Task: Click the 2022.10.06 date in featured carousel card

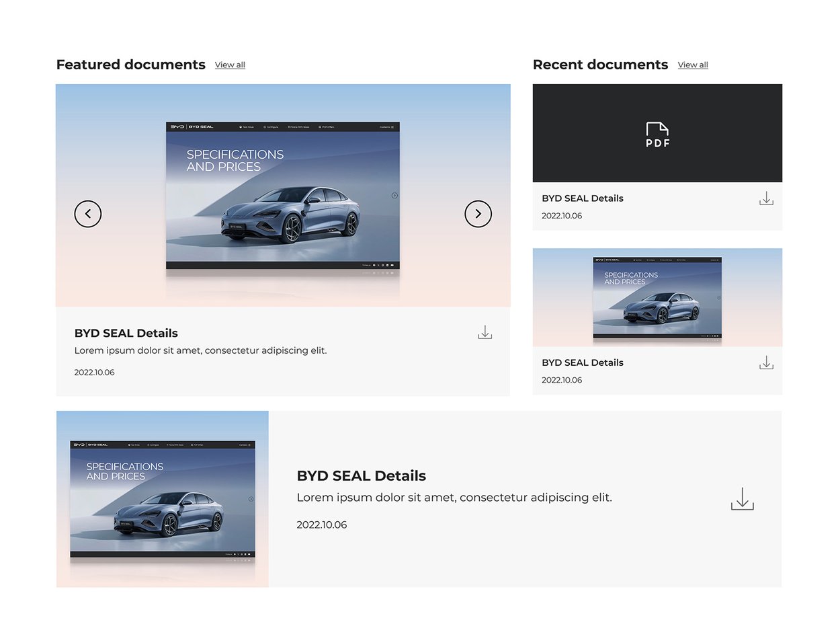Action: click(94, 373)
